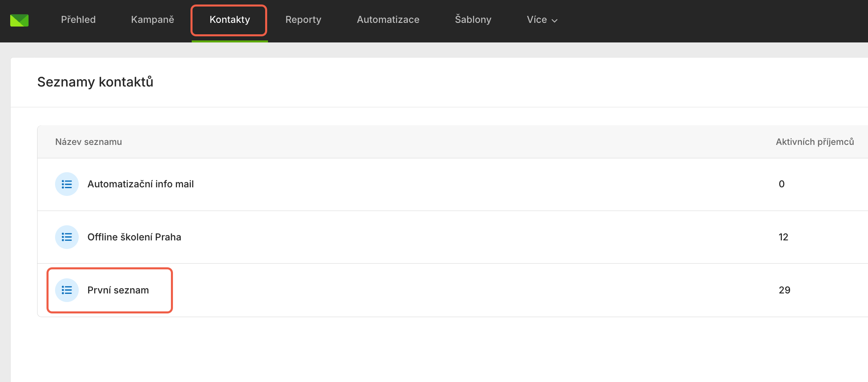Expand the Více dropdown menu
Viewport: 868px width, 382px height.
point(542,20)
